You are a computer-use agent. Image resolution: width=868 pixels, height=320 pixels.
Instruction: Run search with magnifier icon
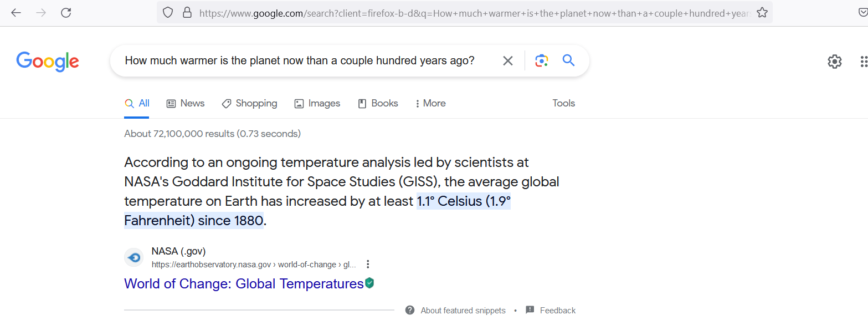[x=568, y=60]
